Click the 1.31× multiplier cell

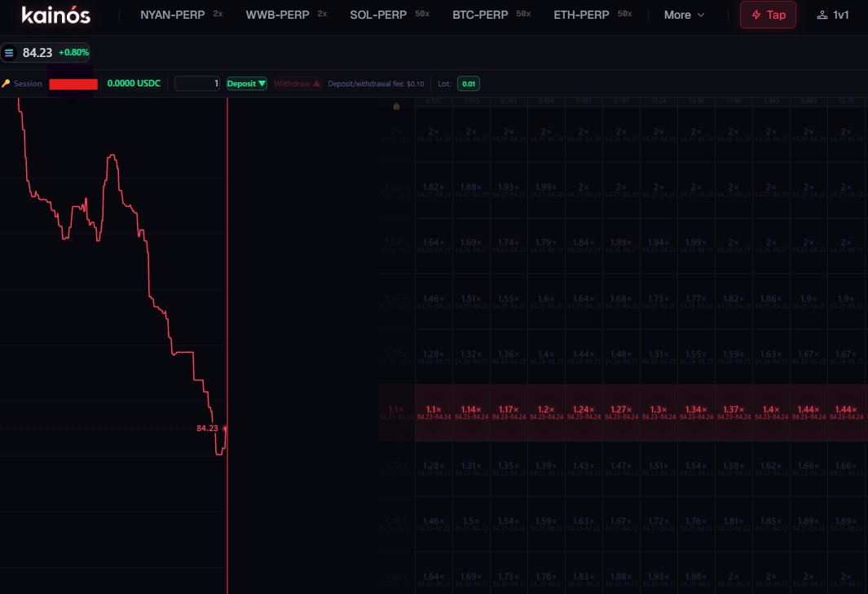coord(472,469)
